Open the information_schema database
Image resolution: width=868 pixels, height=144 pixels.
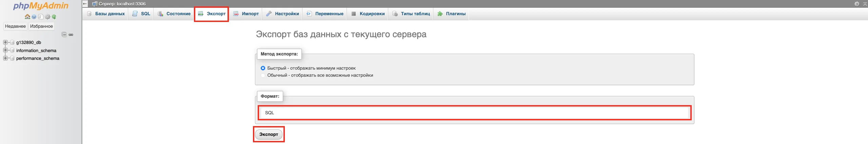point(36,51)
